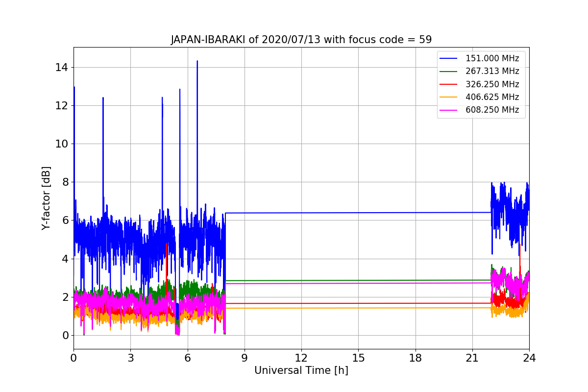Click the y-axis tick label 14
Viewport: 588px width, 392px height.
(x=62, y=67)
